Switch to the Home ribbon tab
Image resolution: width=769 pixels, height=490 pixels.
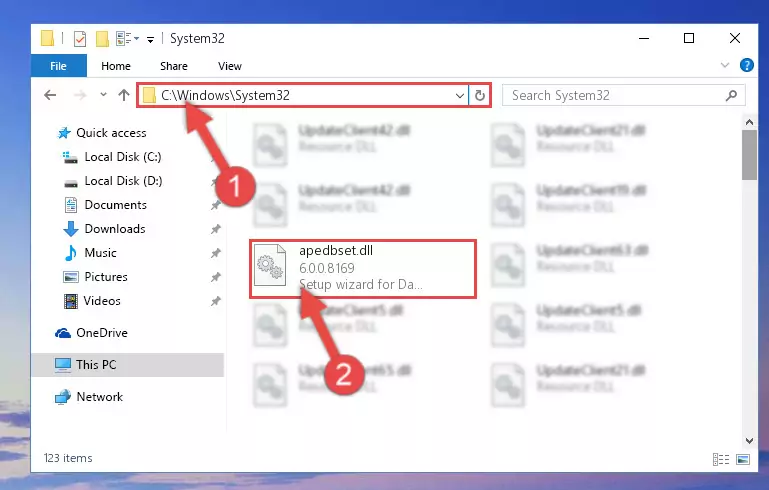pyautogui.click(x=116, y=66)
